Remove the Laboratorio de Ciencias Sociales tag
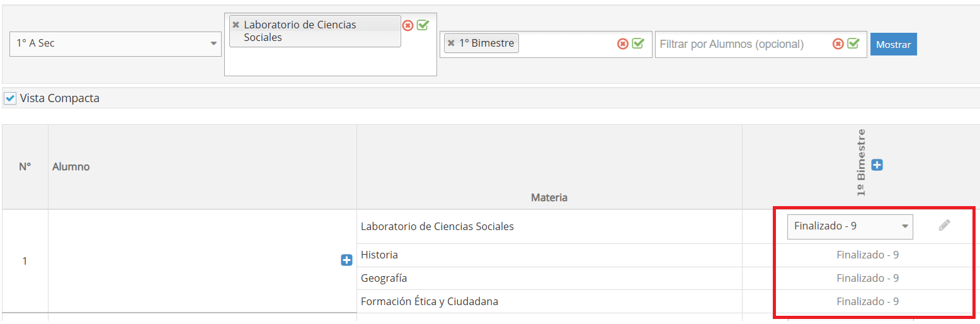The image size is (980, 324). 236,25
